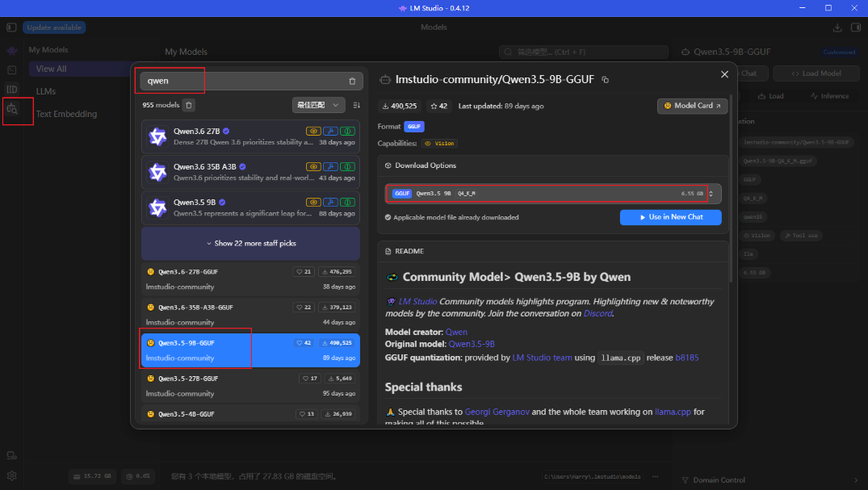The image size is (868, 490).
Task: Expand Show 22 more staff picks
Action: [x=251, y=244]
